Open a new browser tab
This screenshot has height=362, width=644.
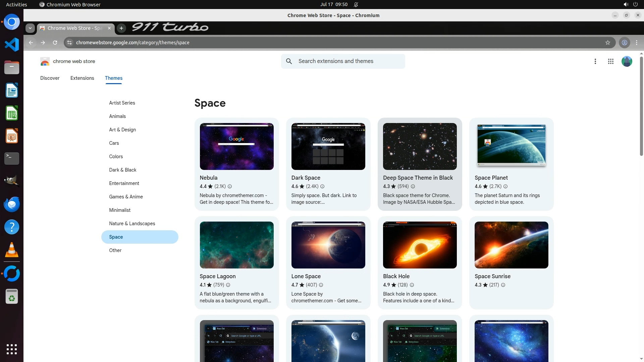121,28
